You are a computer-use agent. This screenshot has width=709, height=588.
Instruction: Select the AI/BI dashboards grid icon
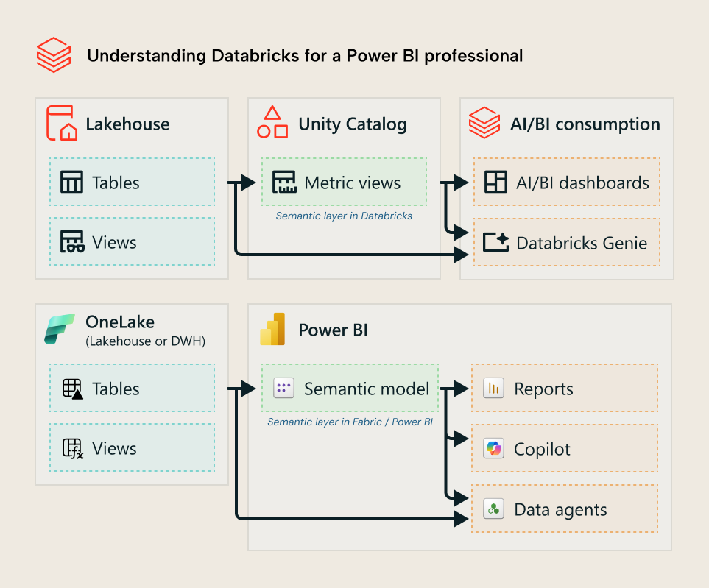[494, 182]
